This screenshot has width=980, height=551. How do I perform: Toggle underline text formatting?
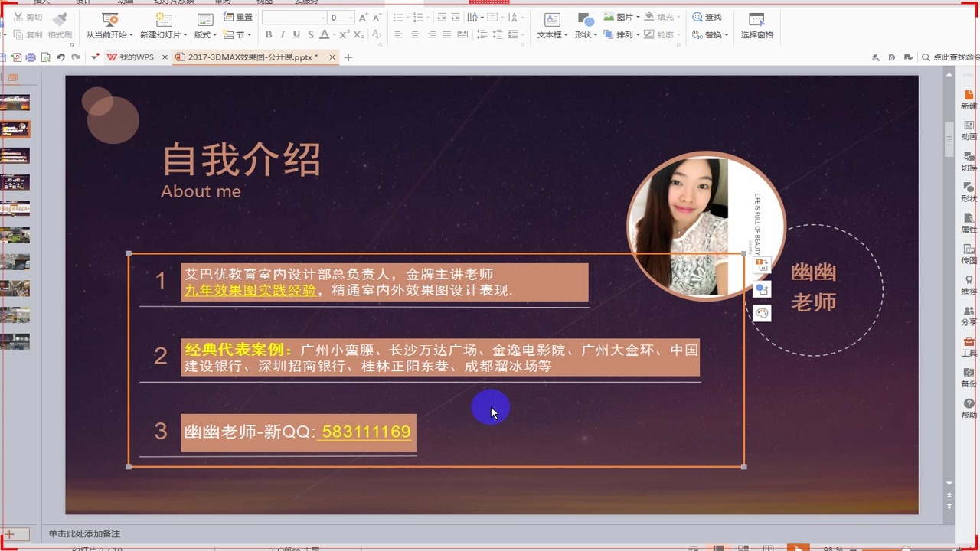point(296,35)
